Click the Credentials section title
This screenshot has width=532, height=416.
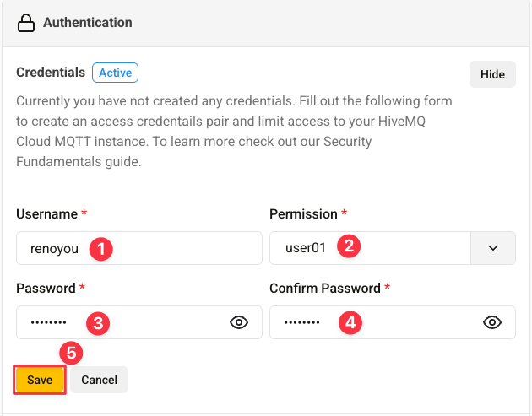point(51,73)
